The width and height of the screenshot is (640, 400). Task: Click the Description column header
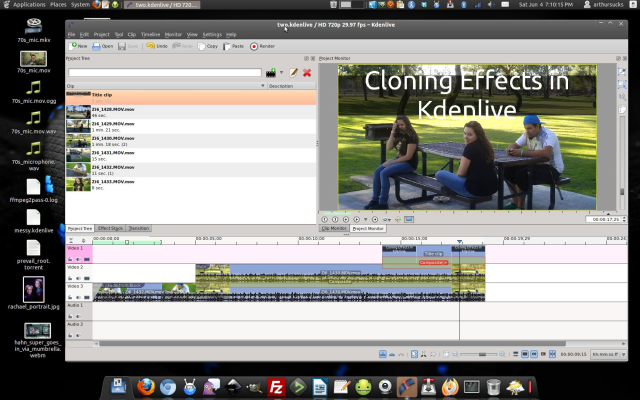291,86
